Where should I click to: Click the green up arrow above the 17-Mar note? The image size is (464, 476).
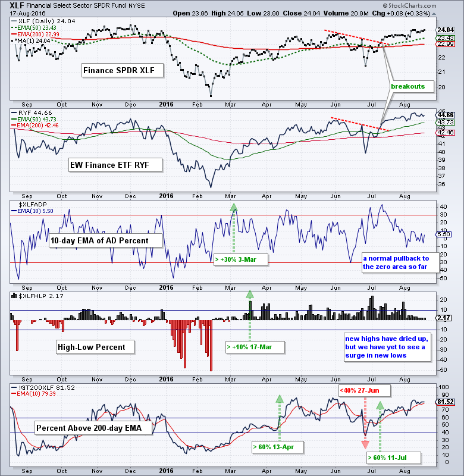click(249, 294)
